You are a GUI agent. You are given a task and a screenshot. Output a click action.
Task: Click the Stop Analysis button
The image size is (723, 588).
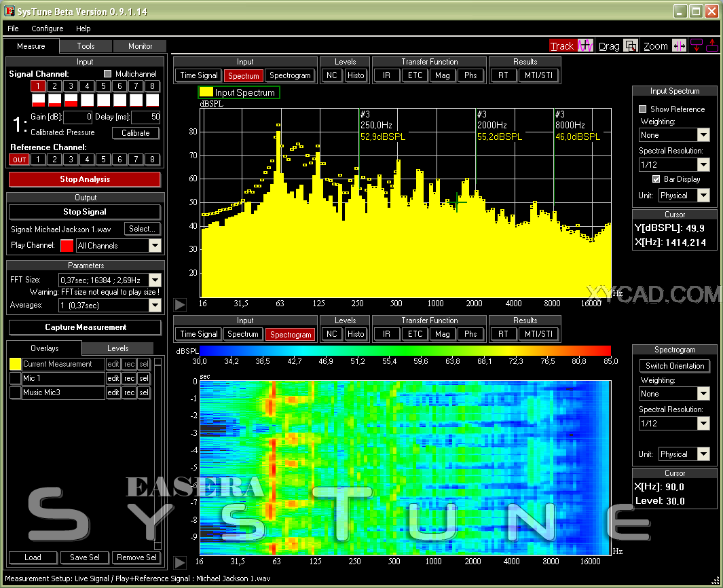[85, 179]
